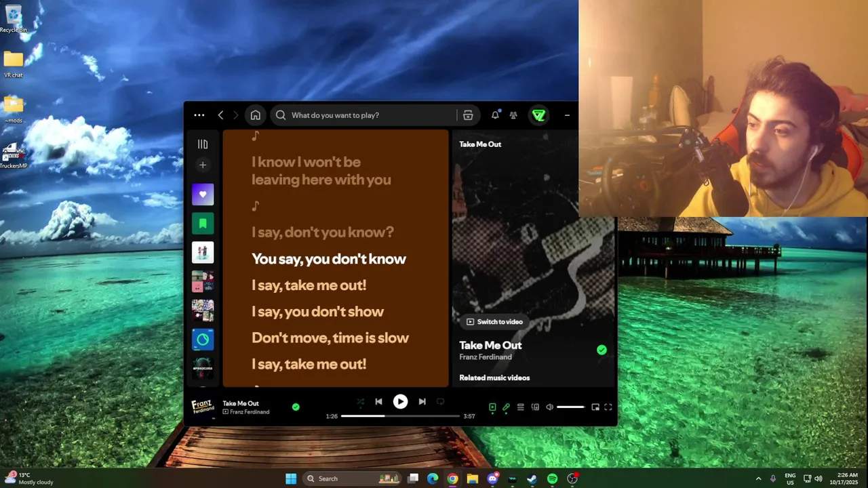Skip to the next track
The width and height of the screenshot is (868, 488).
422,402
